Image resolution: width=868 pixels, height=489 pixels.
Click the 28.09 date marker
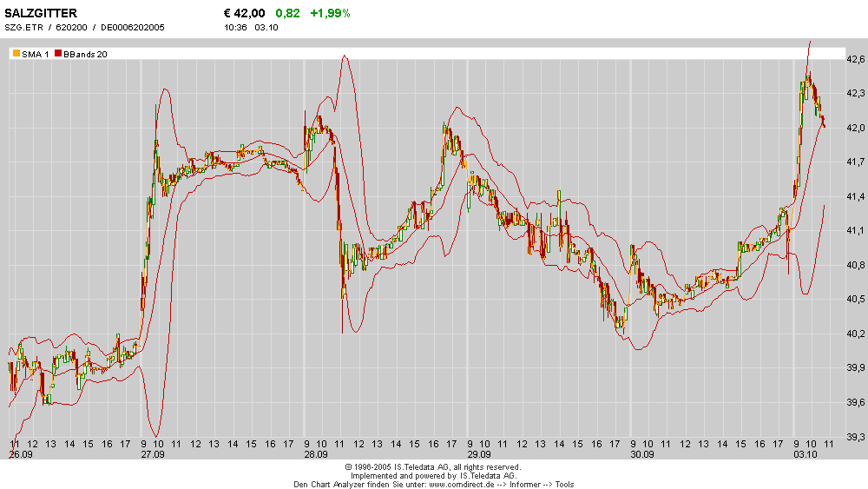[316, 454]
